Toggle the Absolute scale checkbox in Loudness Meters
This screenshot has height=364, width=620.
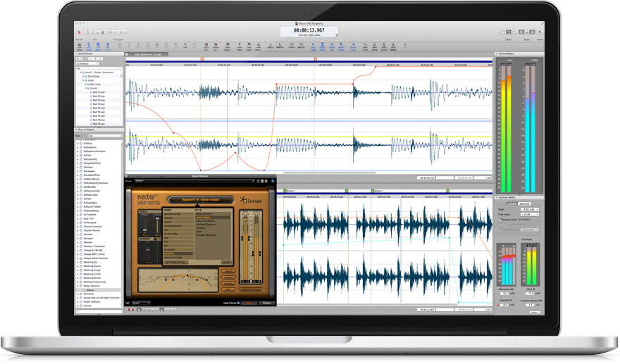pyautogui.click(x=500, y=220)
